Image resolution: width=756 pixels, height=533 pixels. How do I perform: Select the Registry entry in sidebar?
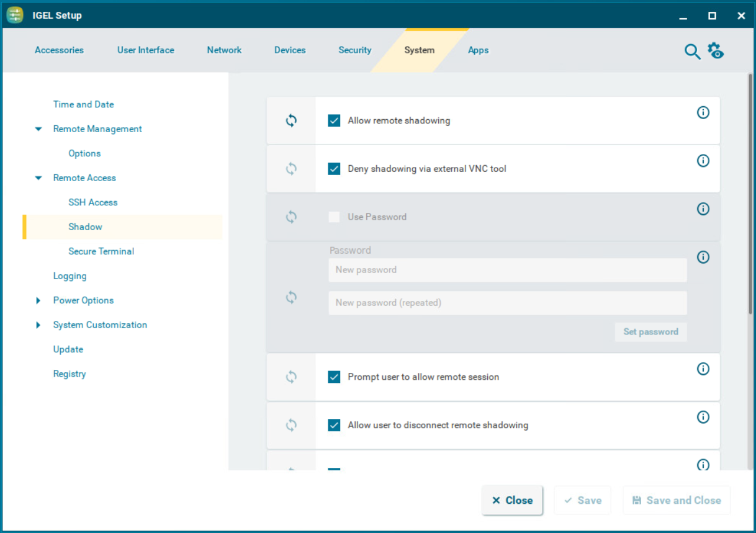70,374
